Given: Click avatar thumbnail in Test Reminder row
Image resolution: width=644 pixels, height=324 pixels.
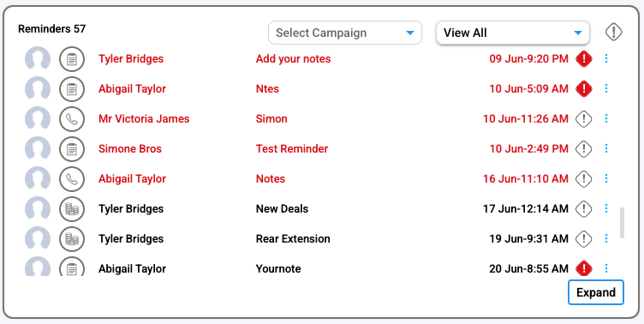Looking at the screenshot, I should point(38,149).
